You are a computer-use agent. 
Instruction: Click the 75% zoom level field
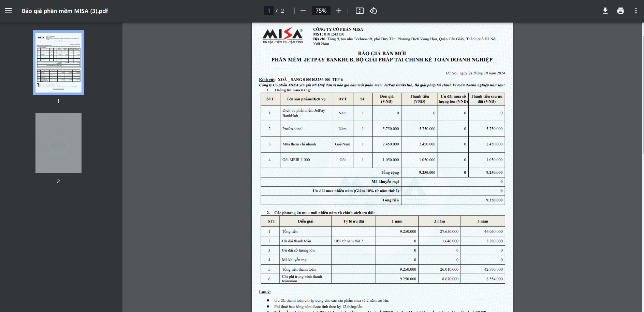coord(321,11)
